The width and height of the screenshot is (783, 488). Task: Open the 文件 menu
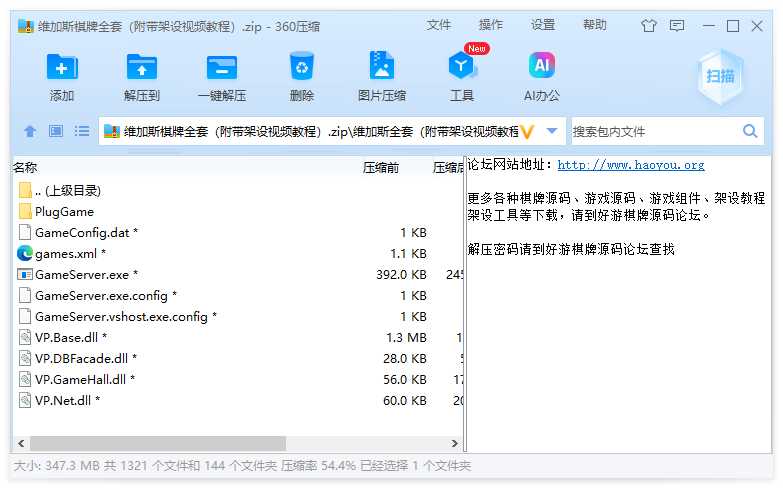pyautogui.click(x=438, y=24)
